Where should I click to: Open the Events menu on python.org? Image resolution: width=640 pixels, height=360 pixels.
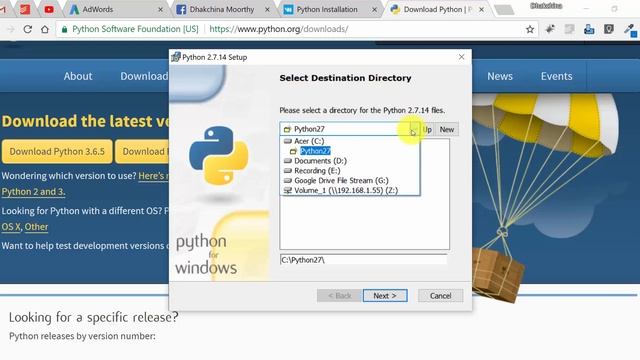coord(557,76)
